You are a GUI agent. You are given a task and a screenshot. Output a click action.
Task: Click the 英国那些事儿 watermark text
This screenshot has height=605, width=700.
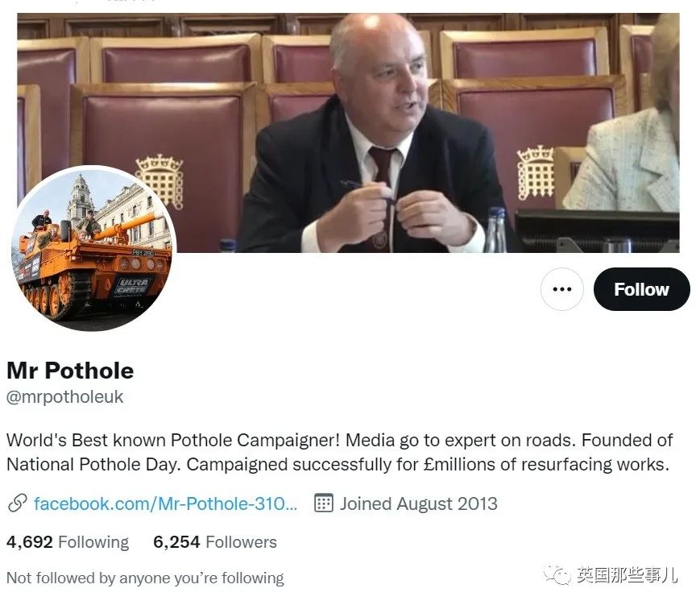(628, 574)
